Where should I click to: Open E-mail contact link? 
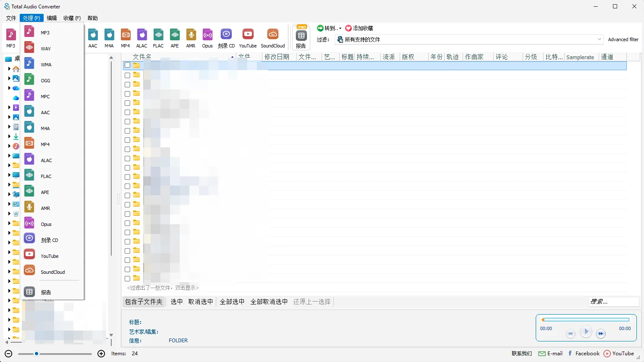pyautogui.click(x=550, y=354)
